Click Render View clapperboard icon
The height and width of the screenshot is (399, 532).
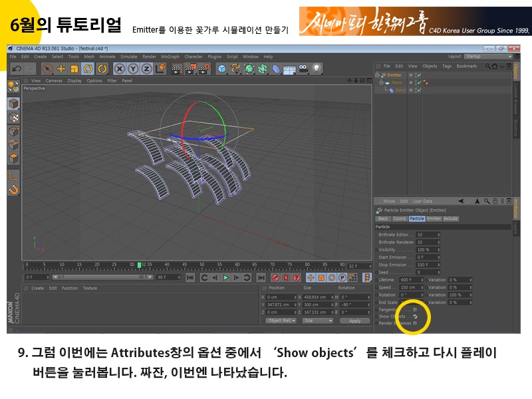[176, 69]
